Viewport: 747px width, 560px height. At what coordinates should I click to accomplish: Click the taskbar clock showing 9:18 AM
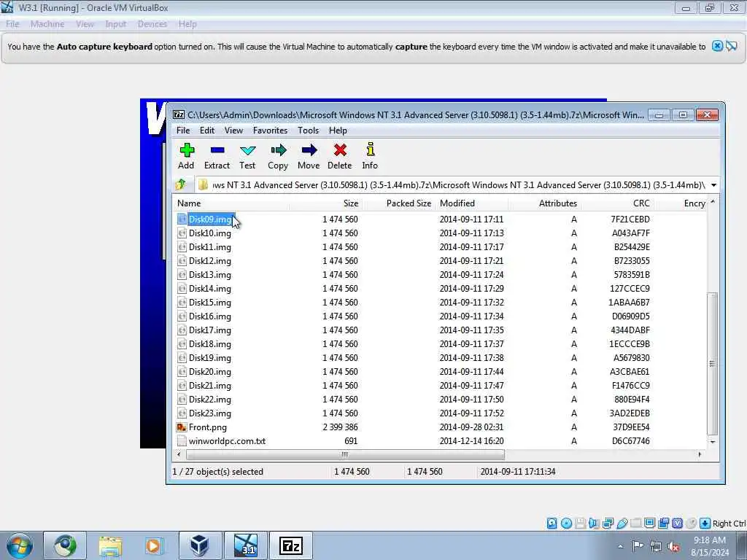coord(710,546)
